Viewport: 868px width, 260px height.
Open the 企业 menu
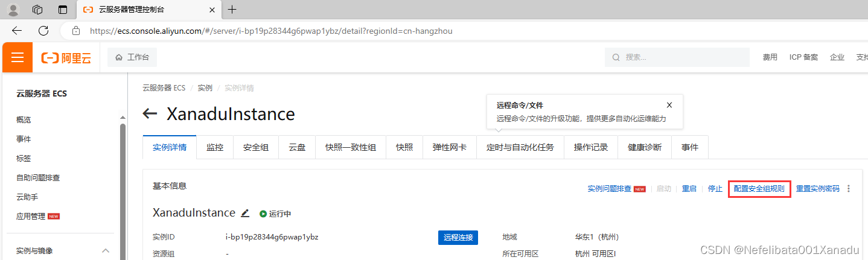tap(837, 57)
